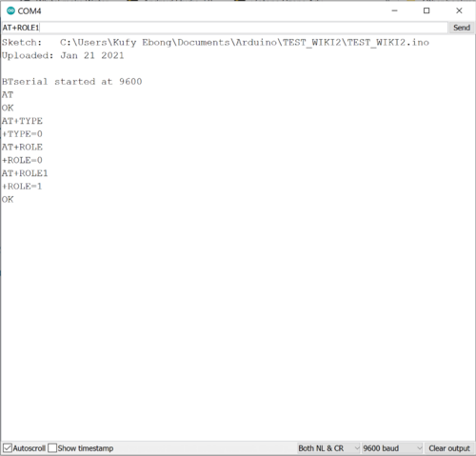Click the Send button
Screen dimensions: 476x456
pos(462,28)
